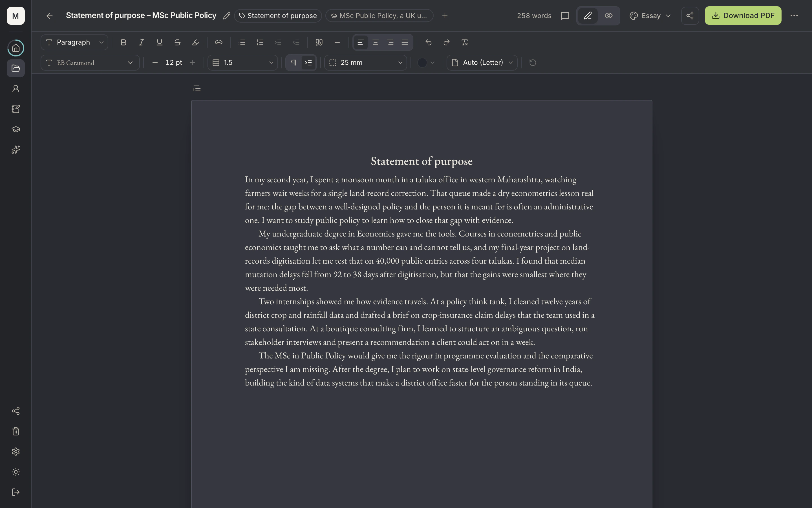Open Documents folder in sidebar
Image resolution: width=812 pixels, height=508 pixels.
(16, 68)
